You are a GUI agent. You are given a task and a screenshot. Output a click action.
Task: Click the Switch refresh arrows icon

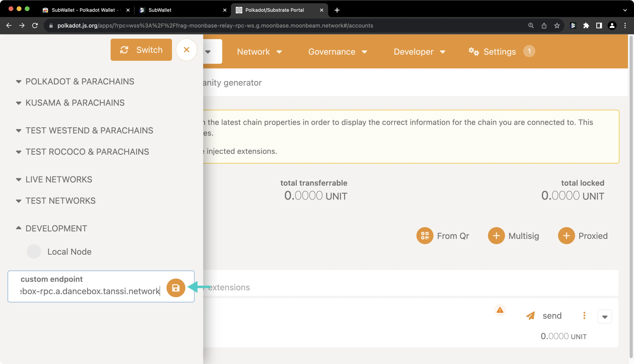coord(124,50)
